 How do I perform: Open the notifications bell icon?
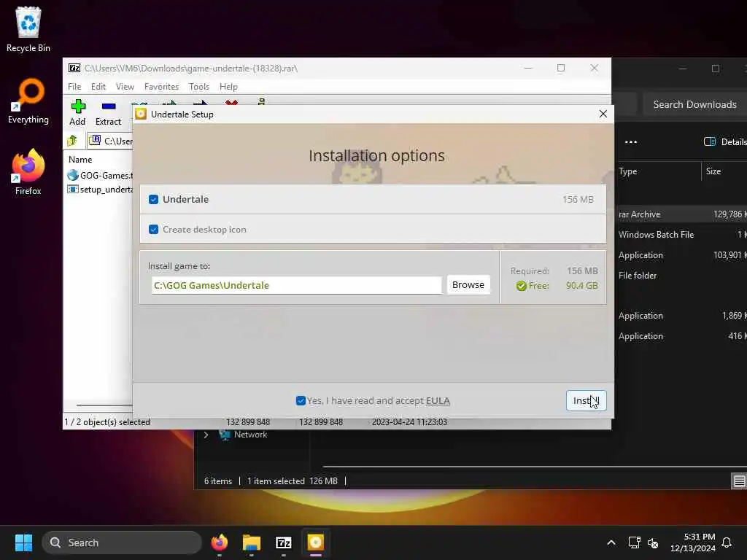coord(727,542)
